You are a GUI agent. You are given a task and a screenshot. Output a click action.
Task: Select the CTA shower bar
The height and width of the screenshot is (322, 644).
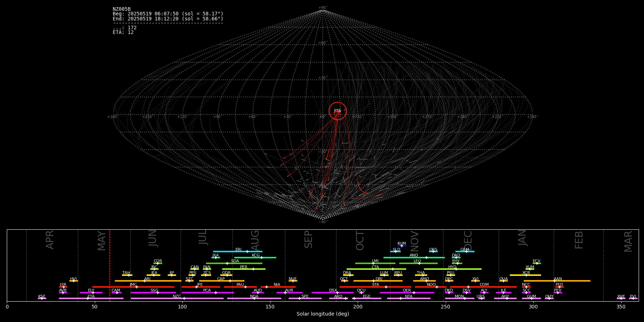point(376,269)
